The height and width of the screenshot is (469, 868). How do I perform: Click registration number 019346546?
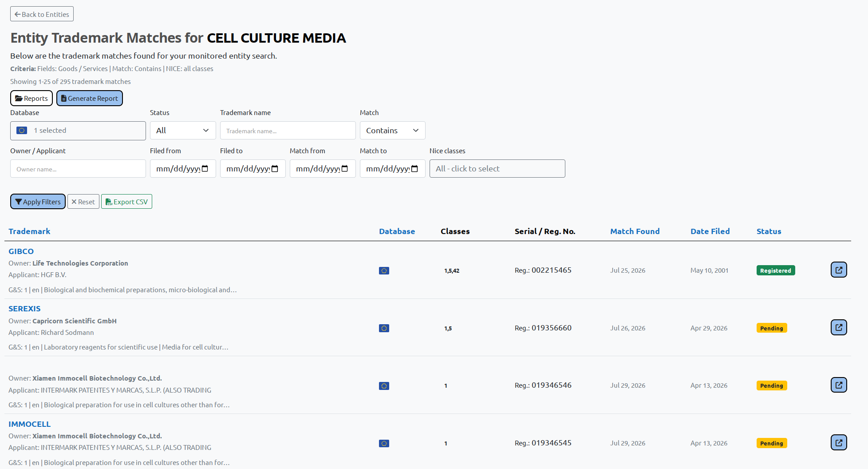(552, 385)
